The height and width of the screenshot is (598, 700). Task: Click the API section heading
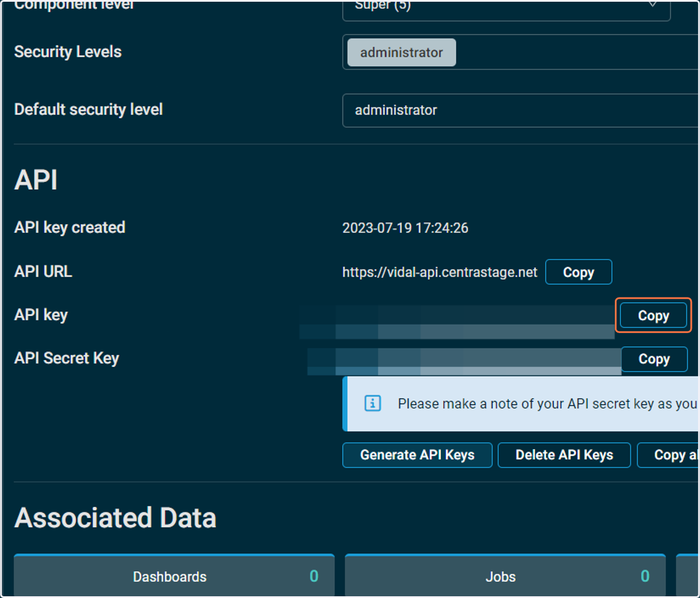tap(36, 180)
